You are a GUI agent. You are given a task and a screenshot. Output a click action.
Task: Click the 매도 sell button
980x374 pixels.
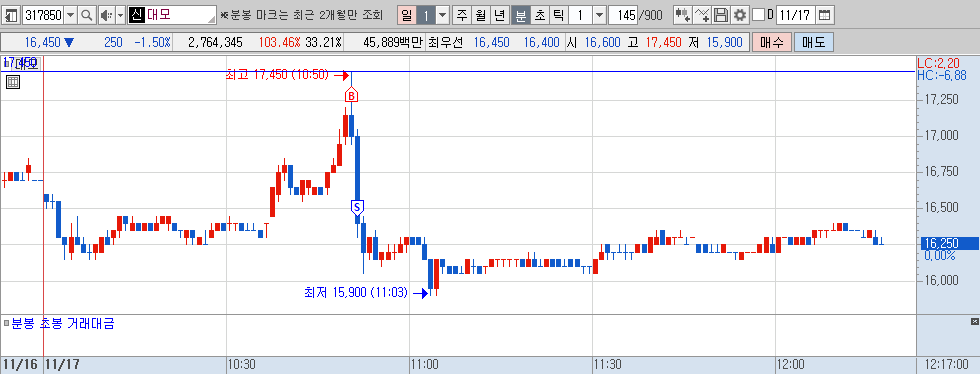coord(814,43)
